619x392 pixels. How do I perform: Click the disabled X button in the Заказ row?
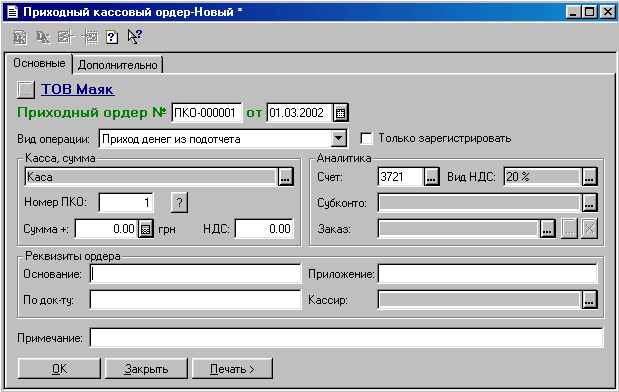(589, 229)
